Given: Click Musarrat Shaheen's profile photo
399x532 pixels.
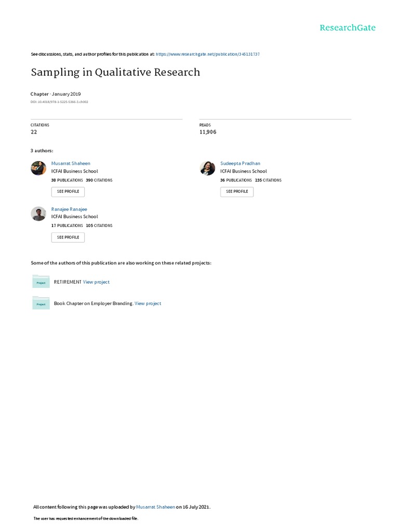Looking at the screenshot, I should tap(38, 168).
